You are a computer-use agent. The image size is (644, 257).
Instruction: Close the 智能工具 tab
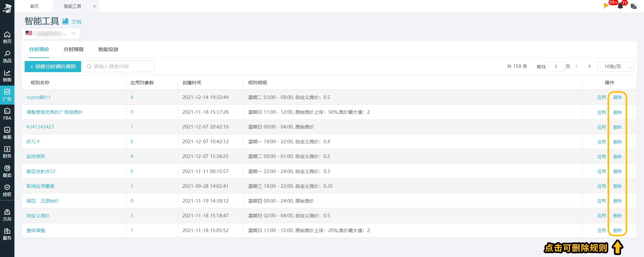[94, 6]
